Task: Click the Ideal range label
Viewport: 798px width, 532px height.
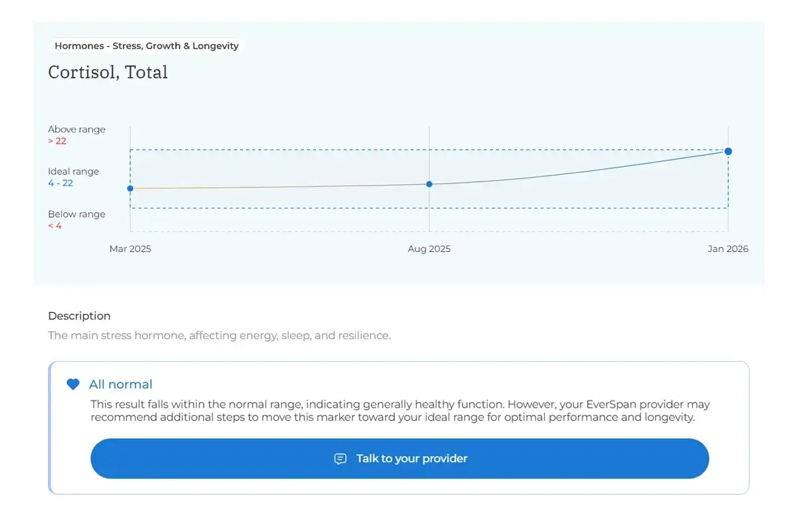Action: point(73,172)
